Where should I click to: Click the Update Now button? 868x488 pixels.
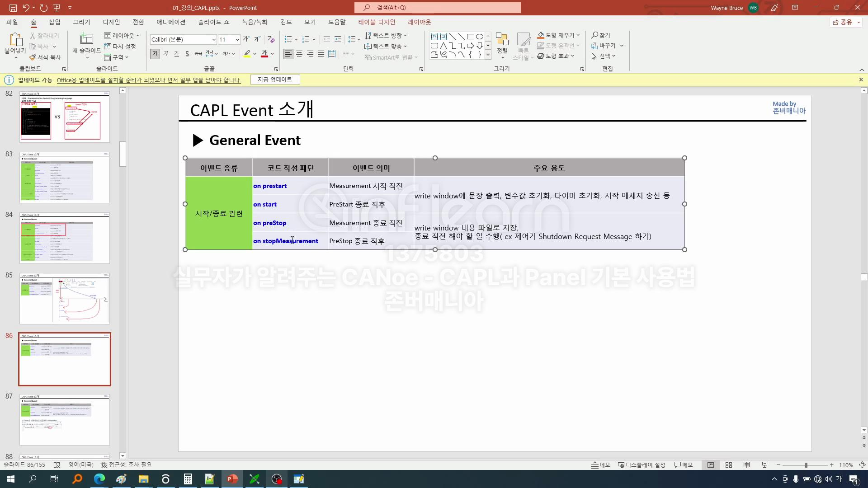click(275, 80)
